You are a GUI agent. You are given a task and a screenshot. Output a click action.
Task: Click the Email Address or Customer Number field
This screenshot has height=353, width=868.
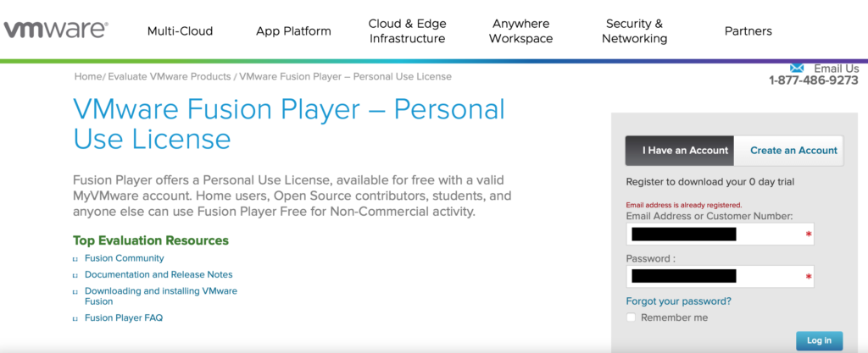pyautogui.click(x=720, y=234)
